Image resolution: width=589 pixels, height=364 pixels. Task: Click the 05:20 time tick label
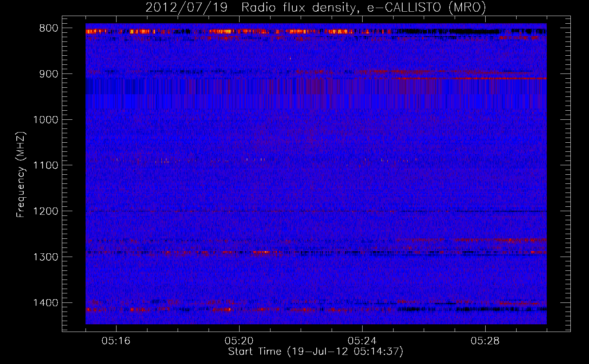(239, 341)
